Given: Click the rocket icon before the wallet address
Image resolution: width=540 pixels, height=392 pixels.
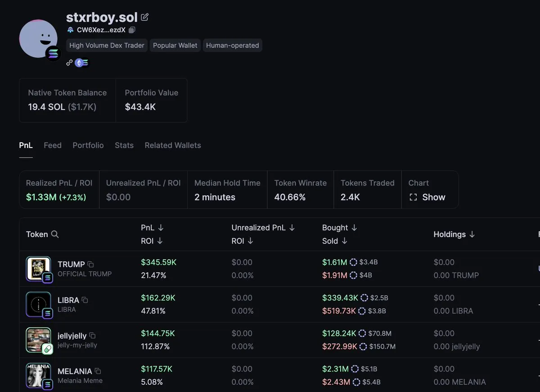Looking at the screenshot, I should pos(70,30).
